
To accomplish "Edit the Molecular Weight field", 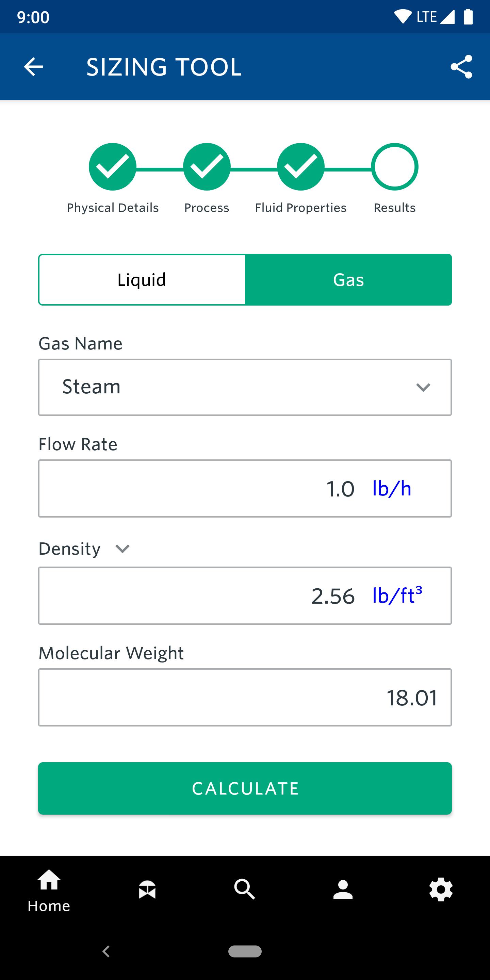I will tap(245, 697).
